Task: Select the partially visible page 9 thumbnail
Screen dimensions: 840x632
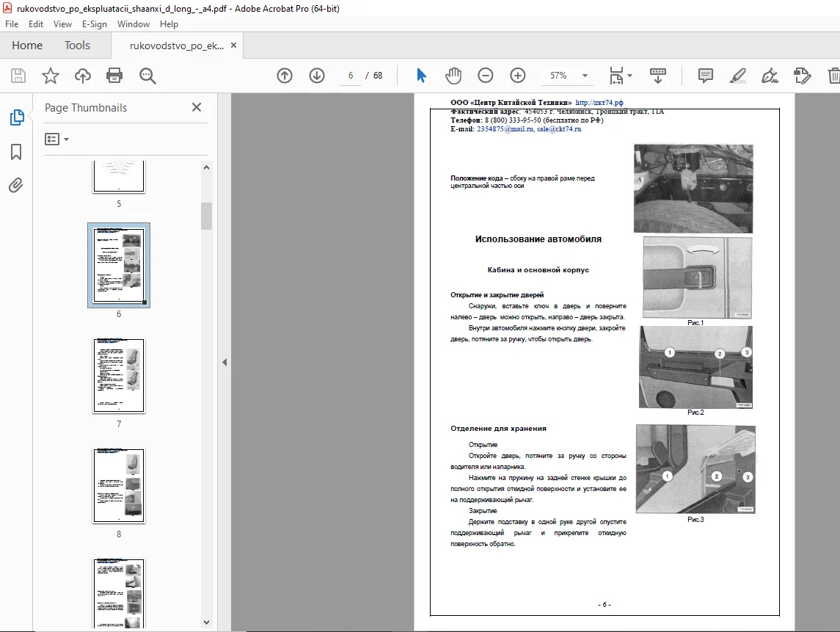Action: 119,593
